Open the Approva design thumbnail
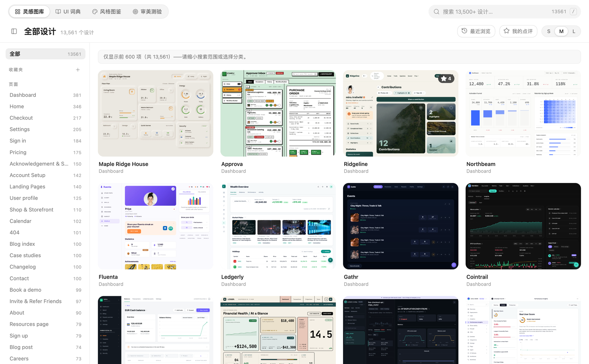Screen dimensions: 589x364 pos(278,113)
